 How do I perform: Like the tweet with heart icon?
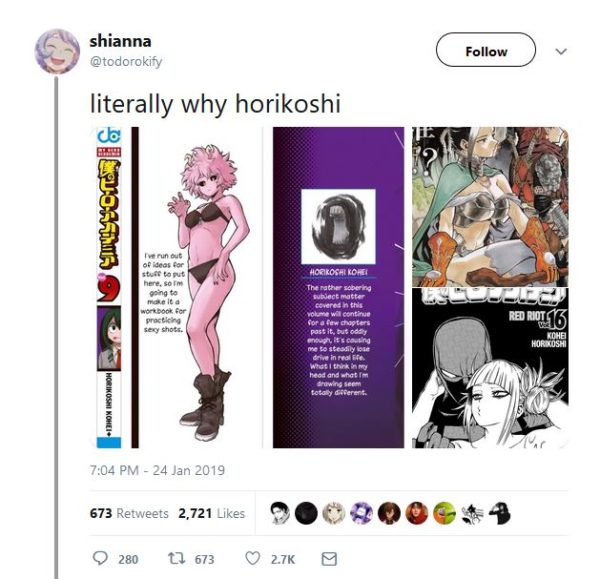click(253, 558)
